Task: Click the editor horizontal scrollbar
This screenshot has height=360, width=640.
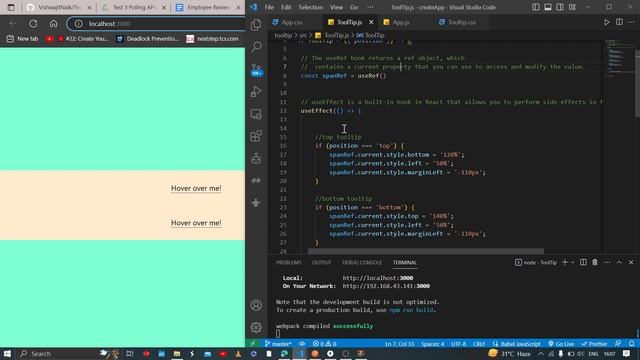Action: coord(426,251)
